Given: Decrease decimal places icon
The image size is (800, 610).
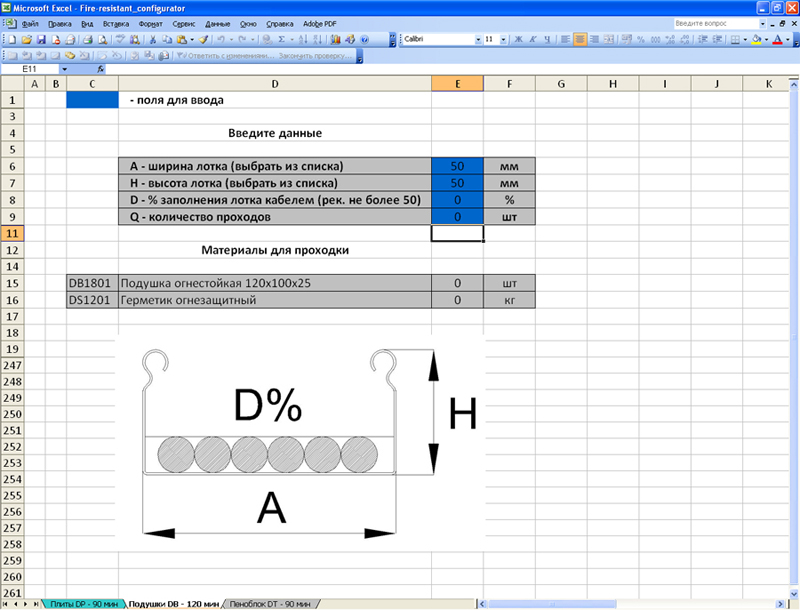Looking at the screenshot, I should click(685, 39).
